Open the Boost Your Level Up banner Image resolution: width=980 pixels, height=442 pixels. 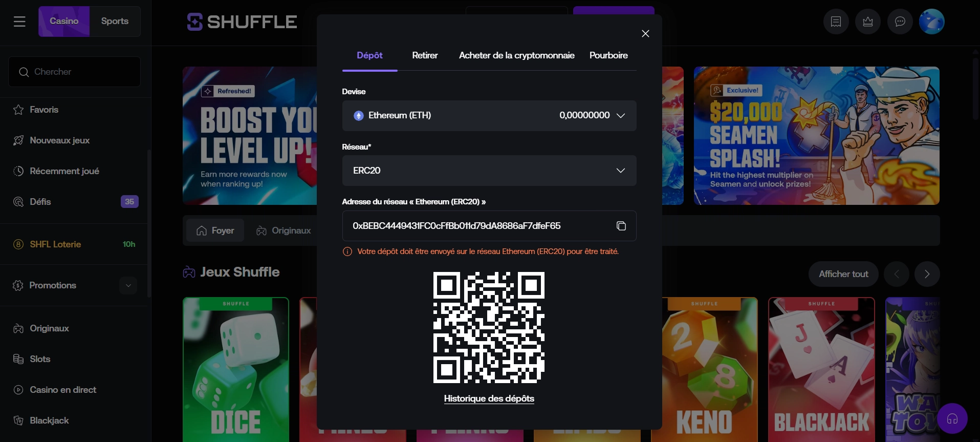click(x=250, y=136)
